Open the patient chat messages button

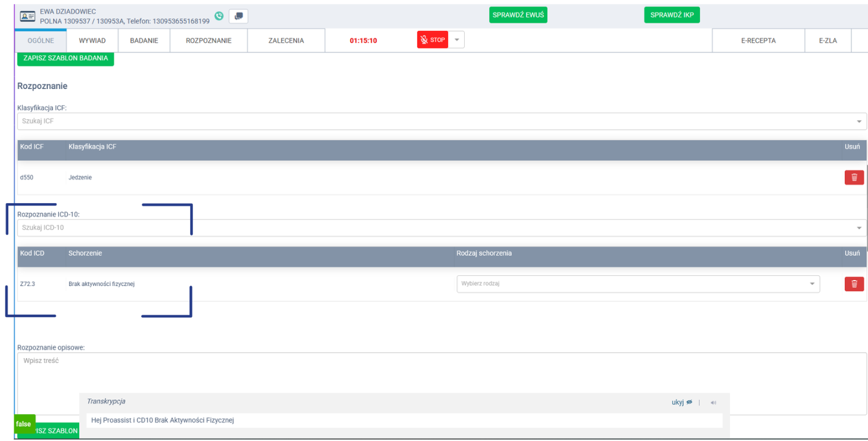click(238, 16)
